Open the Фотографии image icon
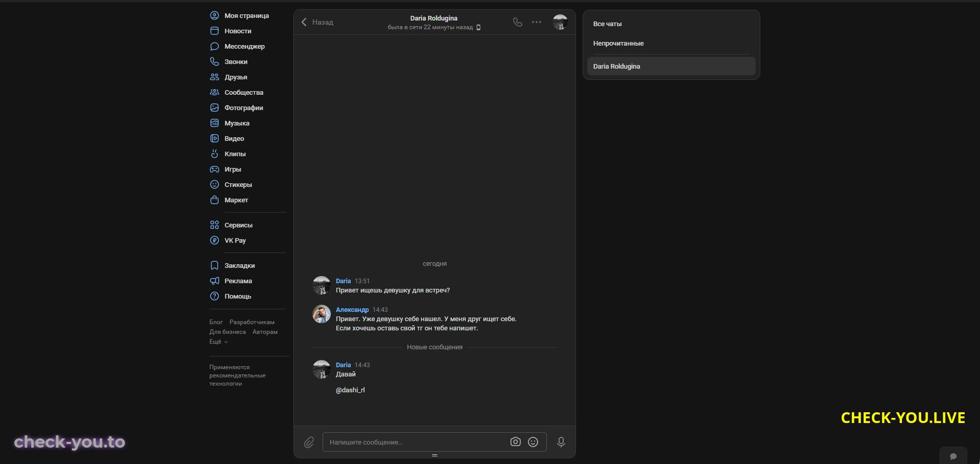The height and width of the screenshot is (464, 980). click(x=215, y=108)
